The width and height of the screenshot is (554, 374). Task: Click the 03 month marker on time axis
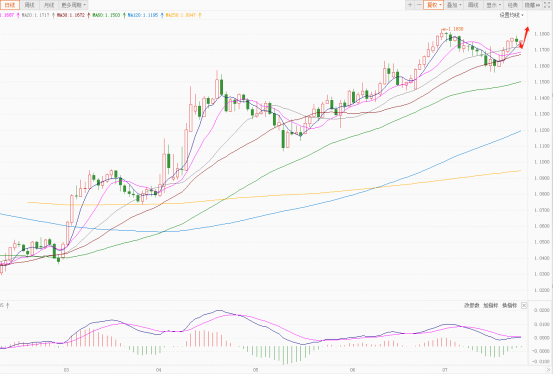click(66, 370)
